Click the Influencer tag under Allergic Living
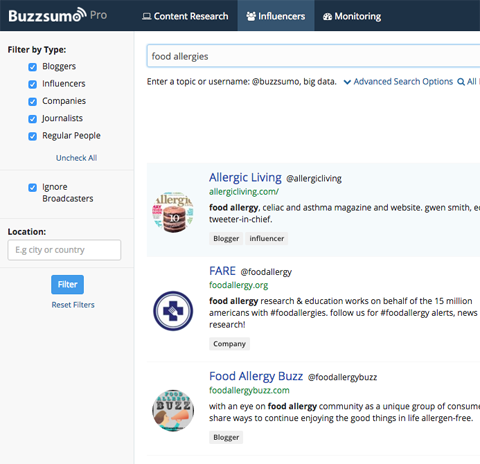This screenshot has height=464, width=480. pyautogui.click(x=267, y=239)
